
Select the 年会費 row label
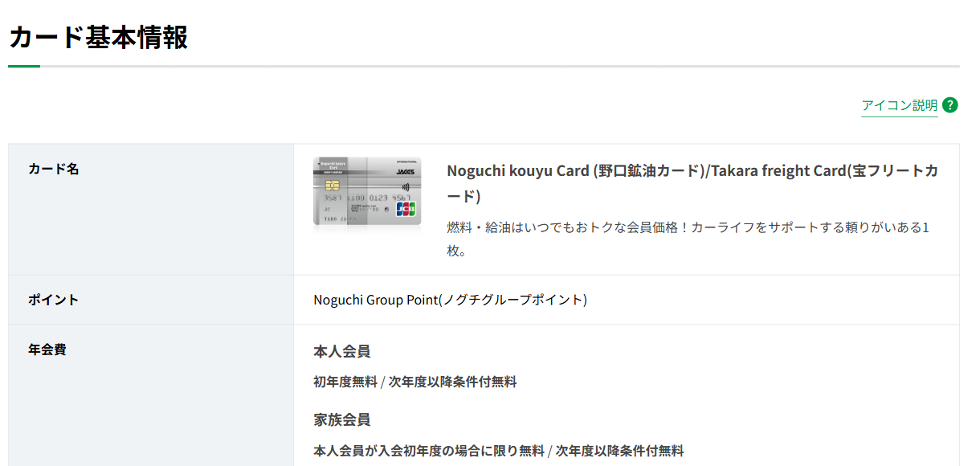coord(47,349)
